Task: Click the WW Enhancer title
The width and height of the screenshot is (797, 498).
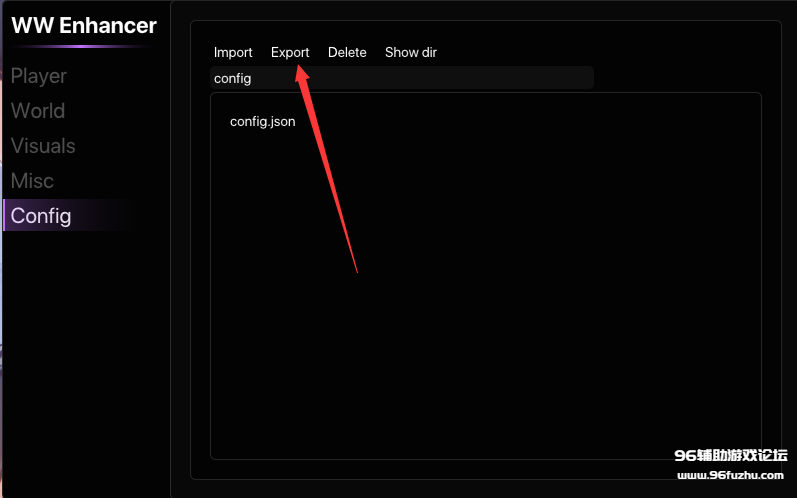Action: [x=84, y=26]
